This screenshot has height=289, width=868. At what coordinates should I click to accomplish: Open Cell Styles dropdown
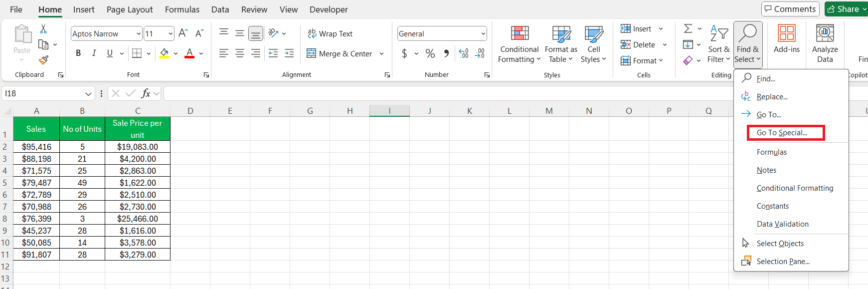[x=593, y=44]
